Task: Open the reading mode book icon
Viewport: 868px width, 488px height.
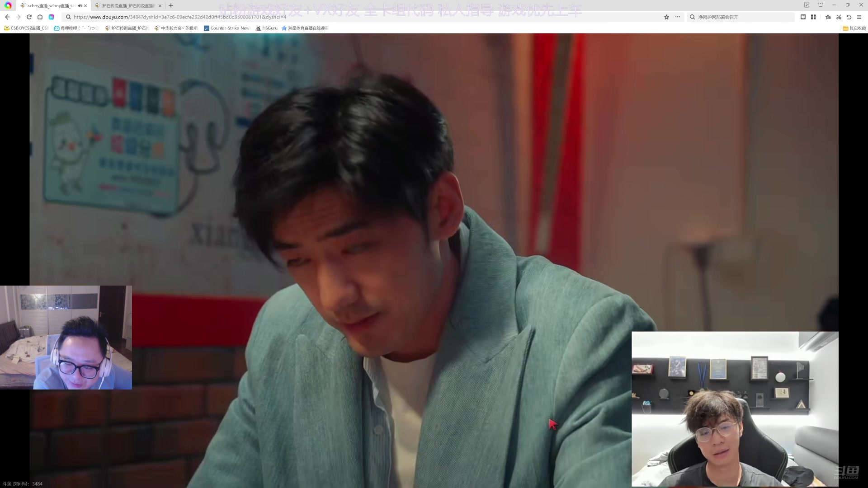Action: [803, 17]
